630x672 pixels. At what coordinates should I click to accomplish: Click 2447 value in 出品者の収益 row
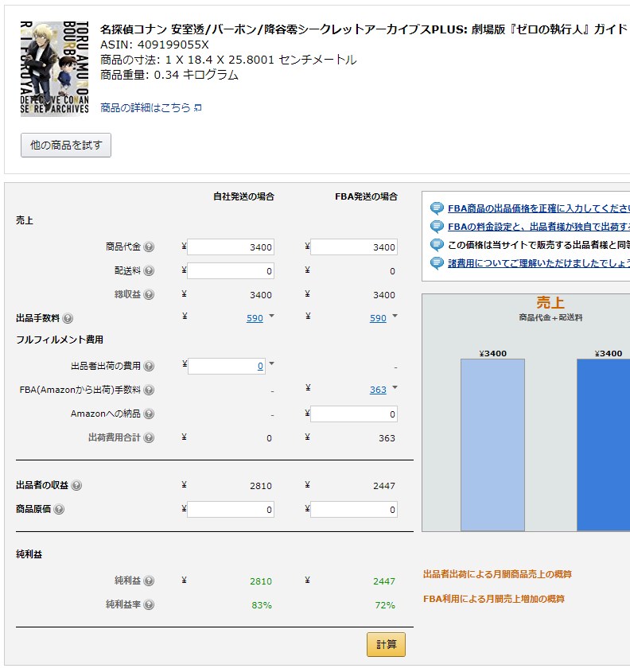(x=384, y=486)
